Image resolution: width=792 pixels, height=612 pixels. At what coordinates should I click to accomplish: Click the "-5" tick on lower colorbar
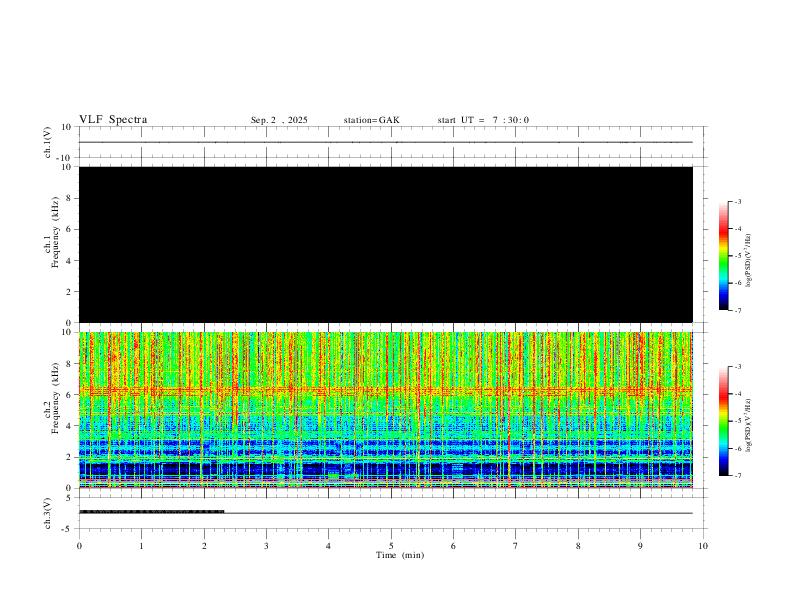point(737,421)
